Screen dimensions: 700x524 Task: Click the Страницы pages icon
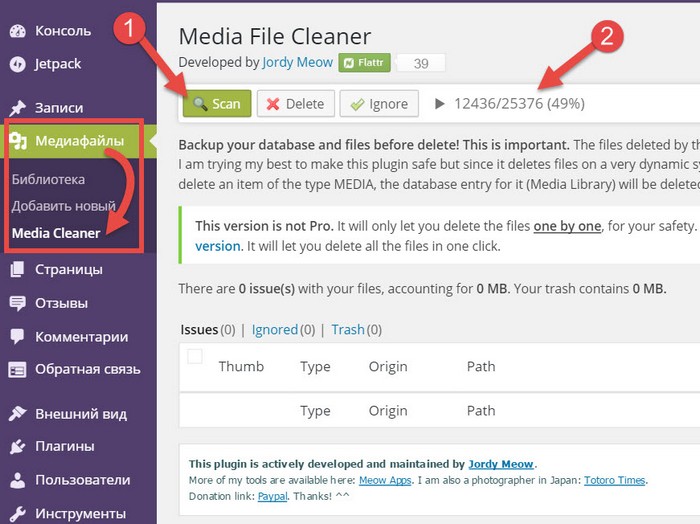point(18,270)
